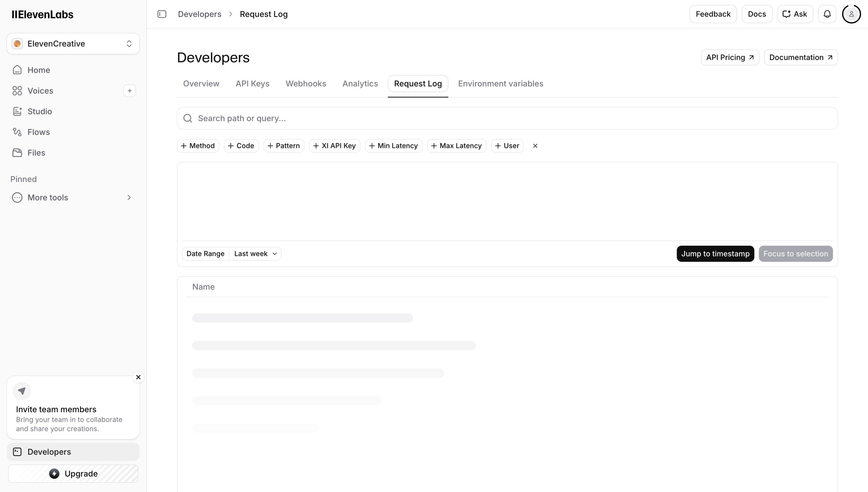This screenshot has height=492, width=868.
Task: Click Focus to selection button
Action: pos(796,254)
